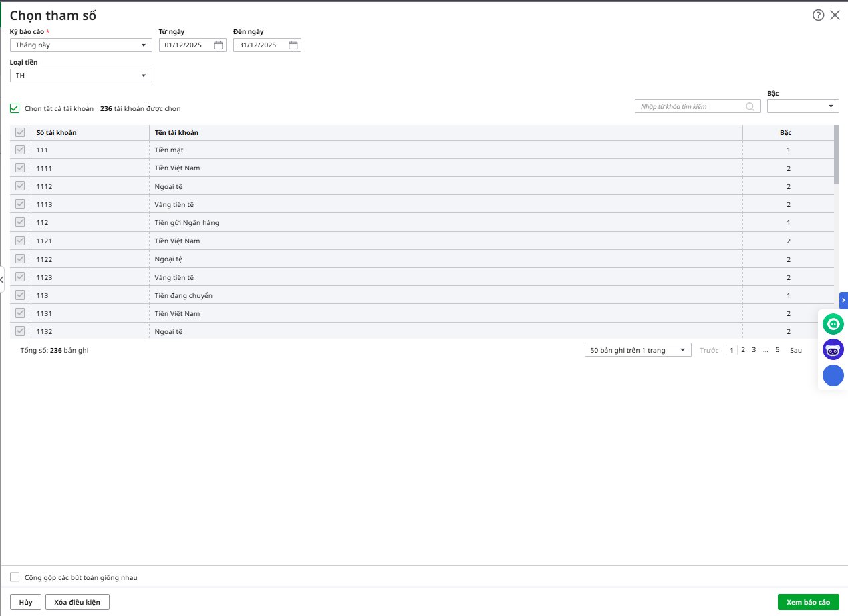Enable Cộng gộp các bút toán giống nhau

[15, 577]
